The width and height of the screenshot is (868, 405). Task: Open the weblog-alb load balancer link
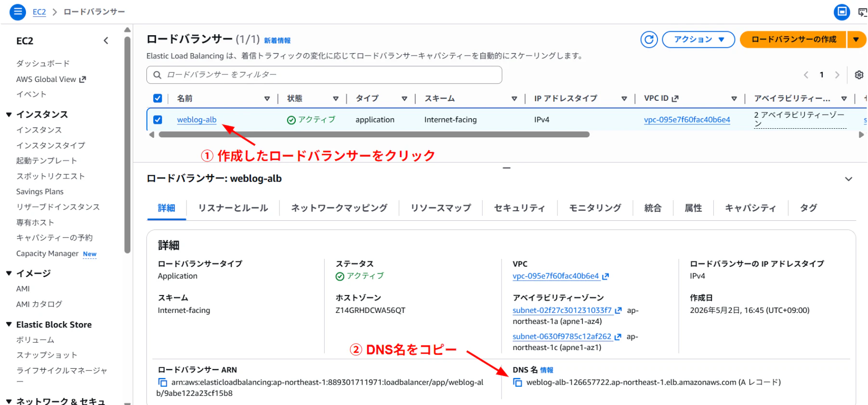(197, 120)
